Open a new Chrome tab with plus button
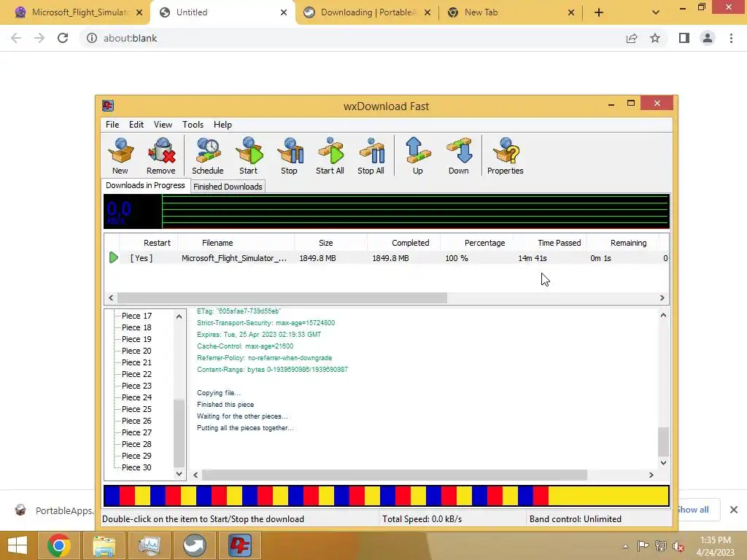 point(599,12)
